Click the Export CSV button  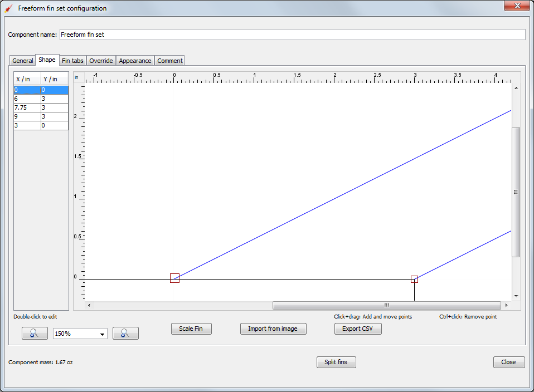coord(358,329)
